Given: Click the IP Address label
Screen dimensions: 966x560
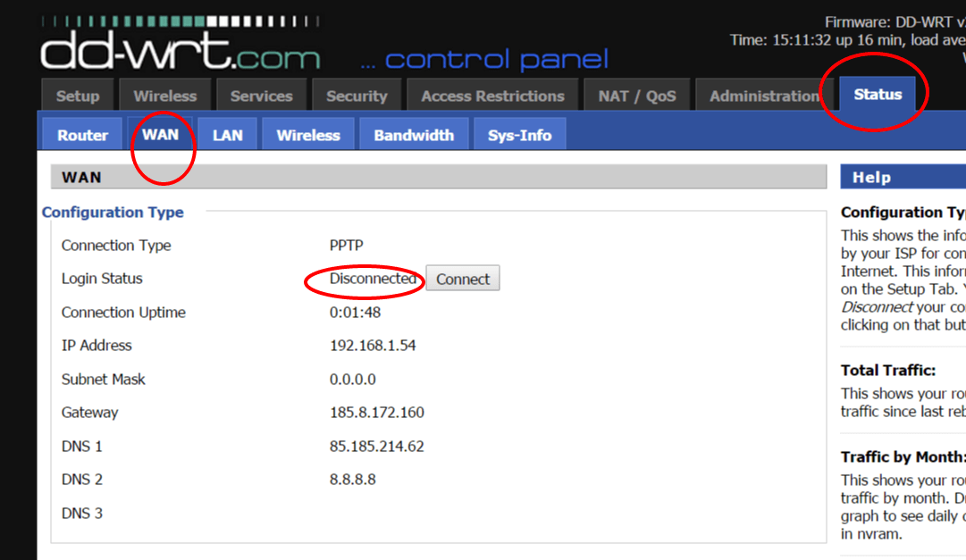Looking at the screenshot, I should tap(97, 346).
